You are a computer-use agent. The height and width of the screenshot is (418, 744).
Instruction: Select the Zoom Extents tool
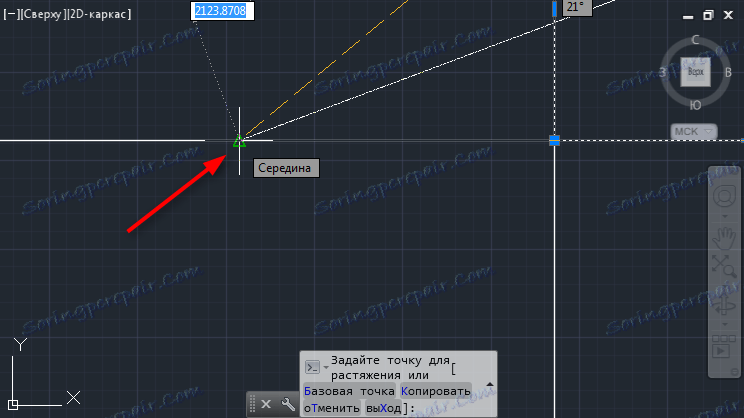[724, 266]
